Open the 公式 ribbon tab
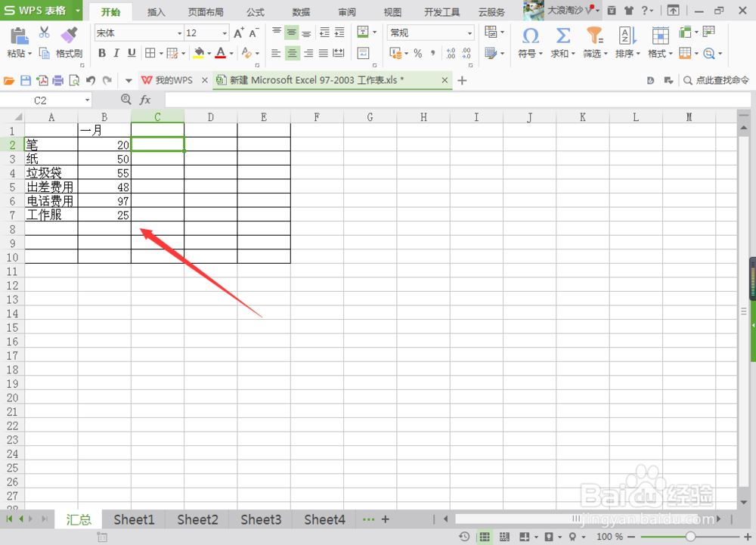 click(256, 12)
